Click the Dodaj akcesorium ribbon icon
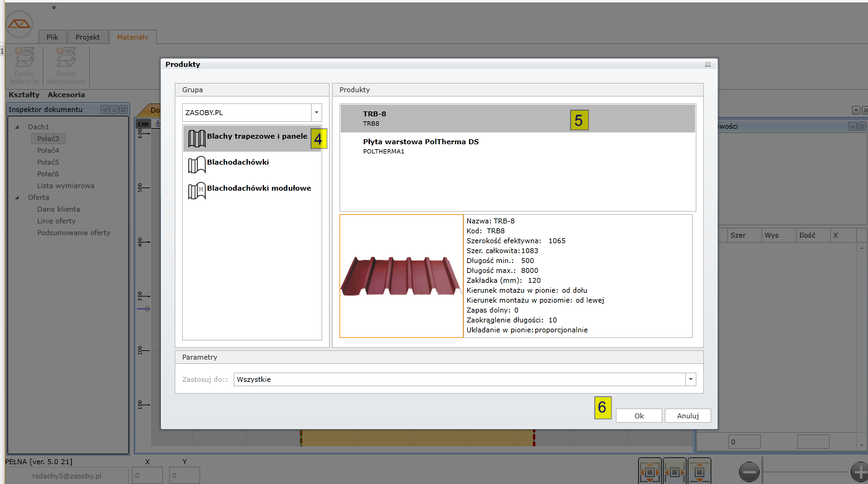 click(x=66, y=58)
